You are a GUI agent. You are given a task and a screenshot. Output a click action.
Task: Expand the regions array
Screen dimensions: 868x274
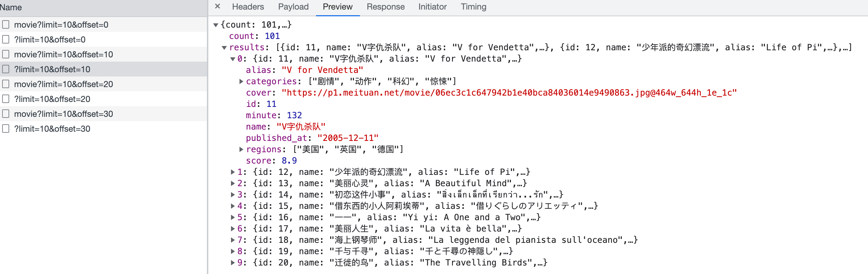click(241, 149)
